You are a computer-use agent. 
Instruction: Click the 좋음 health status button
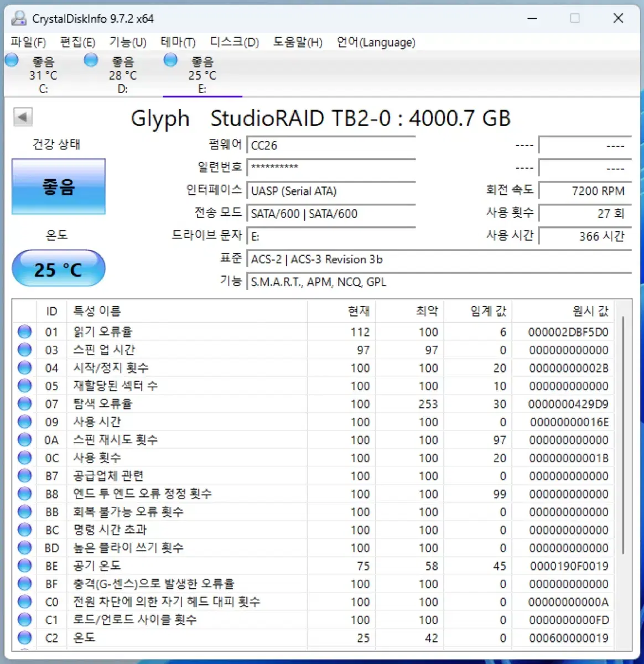(59, 186)
